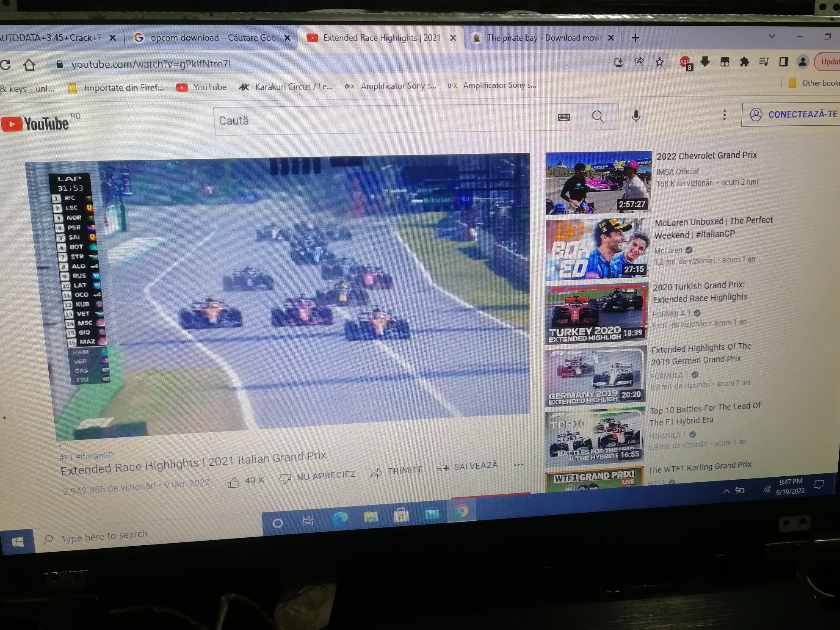Open McLaren Unboxed video thumbnail
This screenshot has width=840, height=630.
tap(597, 249)
